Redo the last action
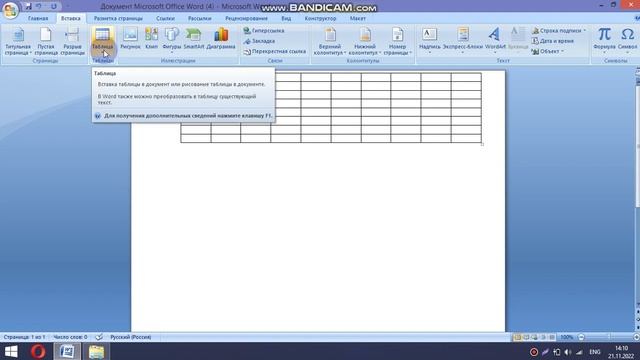640x360 pixels. click(x=53, y=6)
